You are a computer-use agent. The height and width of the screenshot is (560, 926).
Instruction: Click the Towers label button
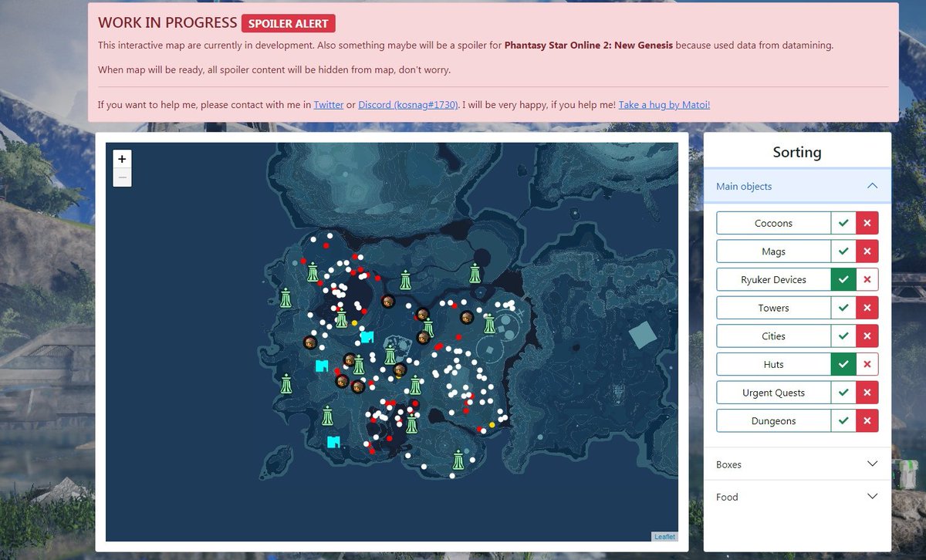pos(773,308)
